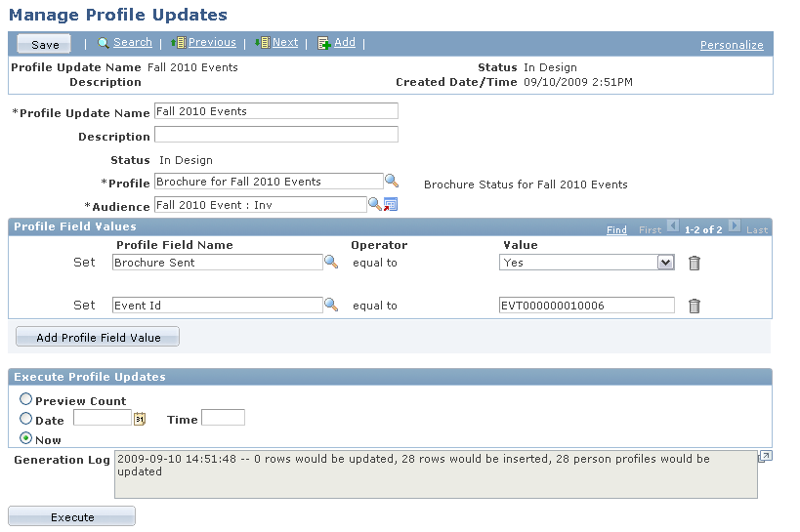
Task: Look up field name for Brochure Sent row
Action: [331, 262]
